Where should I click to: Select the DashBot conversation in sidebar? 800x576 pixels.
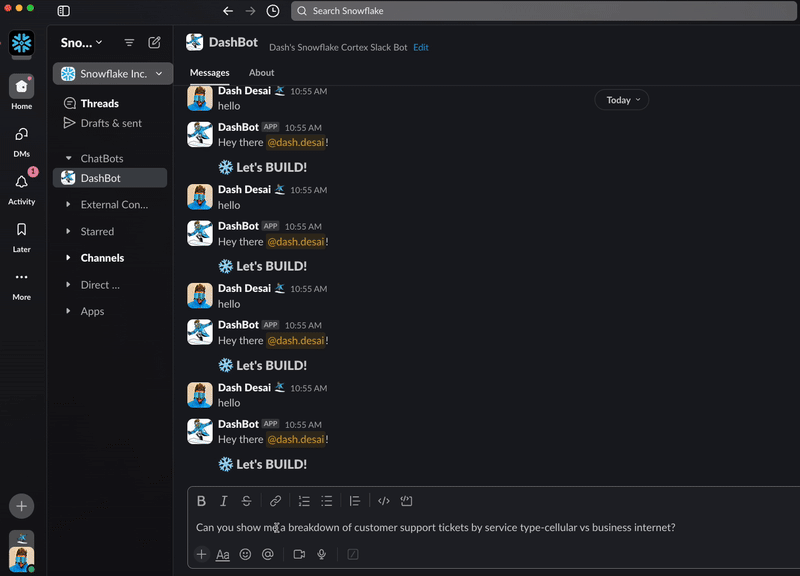click(x=110, y=178)
